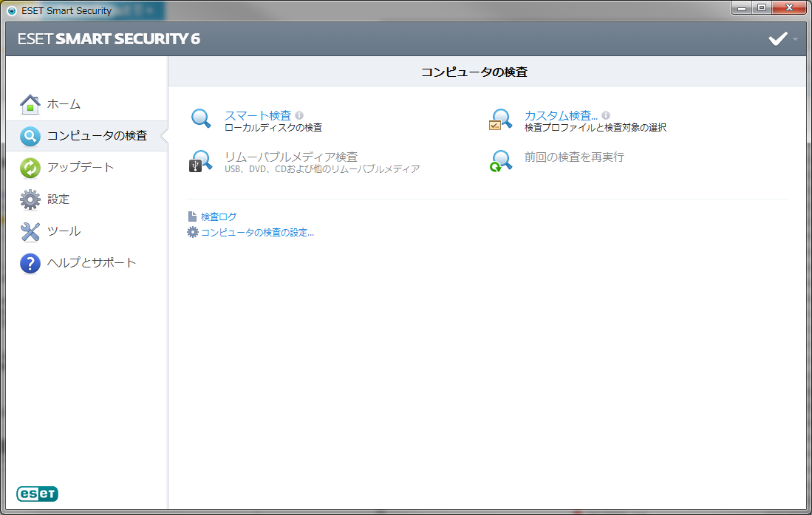Viewport: 812px width, 515px height.
Task: Click the コンピュータの検査 page heading
Action: click(x=474, y=72)
